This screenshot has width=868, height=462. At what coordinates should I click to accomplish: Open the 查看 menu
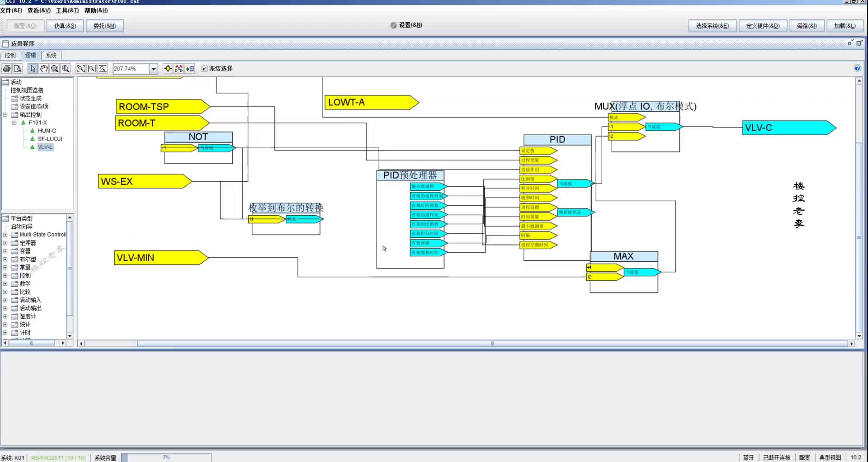(39, 10)
